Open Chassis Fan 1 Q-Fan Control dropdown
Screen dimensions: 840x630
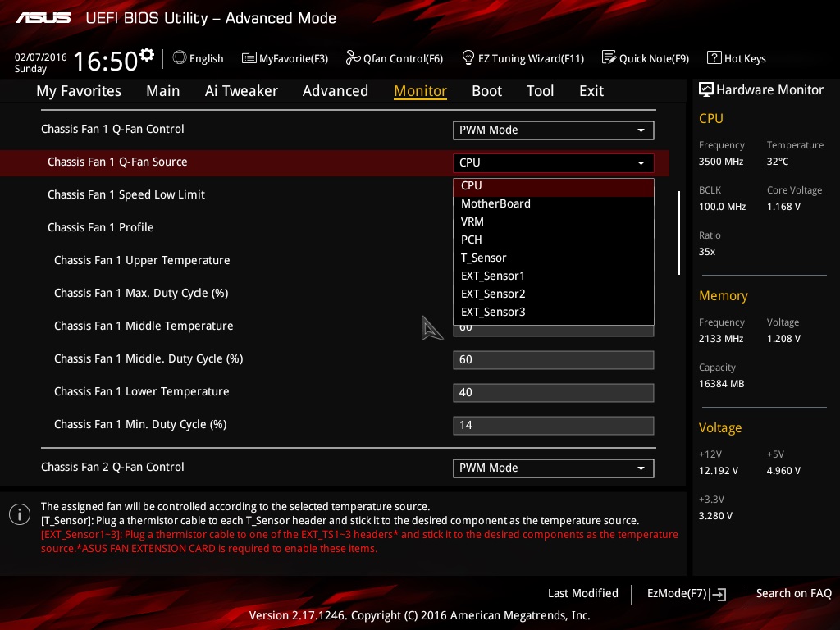pyautogui.click(x=554, y=130)
